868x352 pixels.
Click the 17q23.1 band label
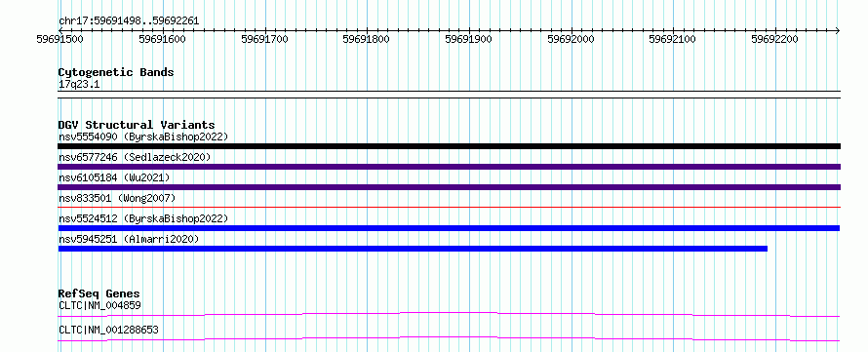(x=79, y=85)
